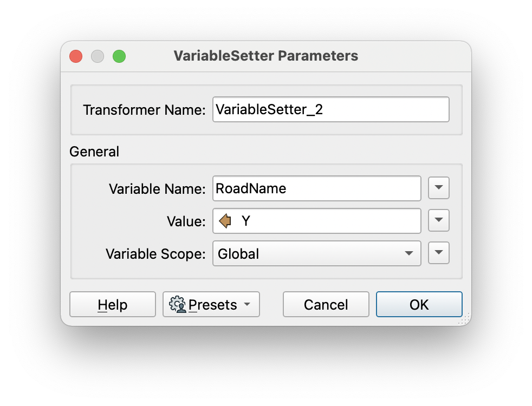Click the Presets gear icon
Screen dimensions: 532x406
(178, 304)
